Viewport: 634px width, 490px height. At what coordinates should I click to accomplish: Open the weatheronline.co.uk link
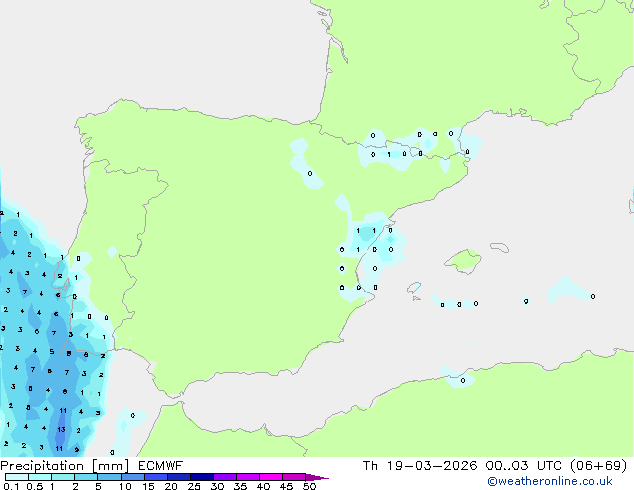click(x=550, y=481)
